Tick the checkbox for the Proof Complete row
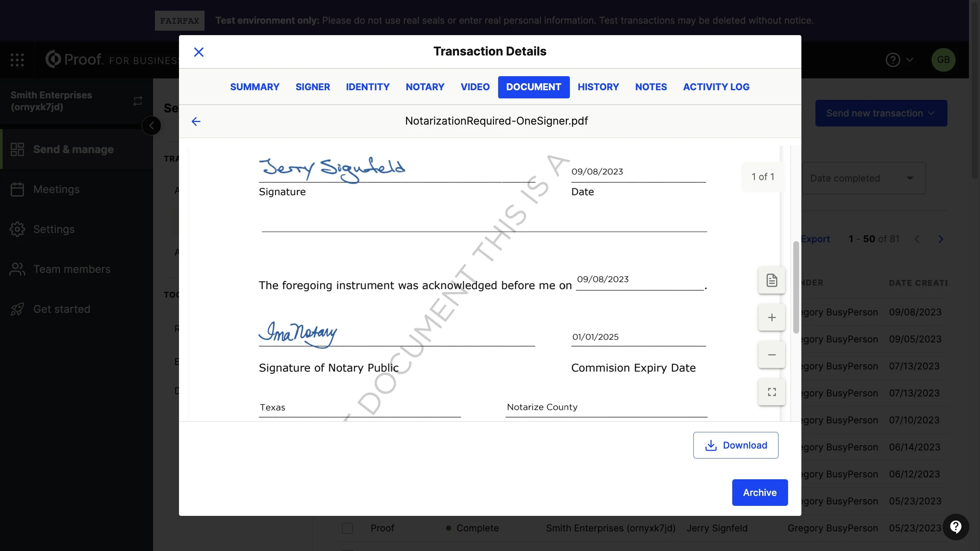 tap(347, 528)
